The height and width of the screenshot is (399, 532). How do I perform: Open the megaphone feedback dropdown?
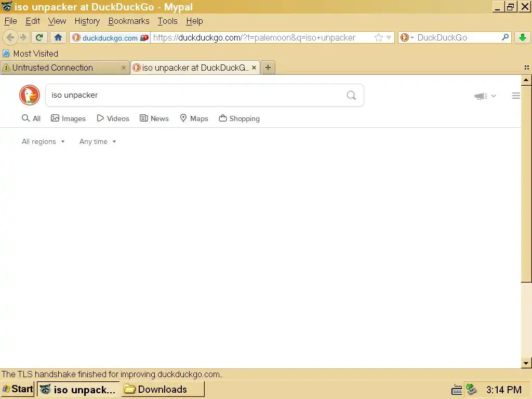(485, 96)
